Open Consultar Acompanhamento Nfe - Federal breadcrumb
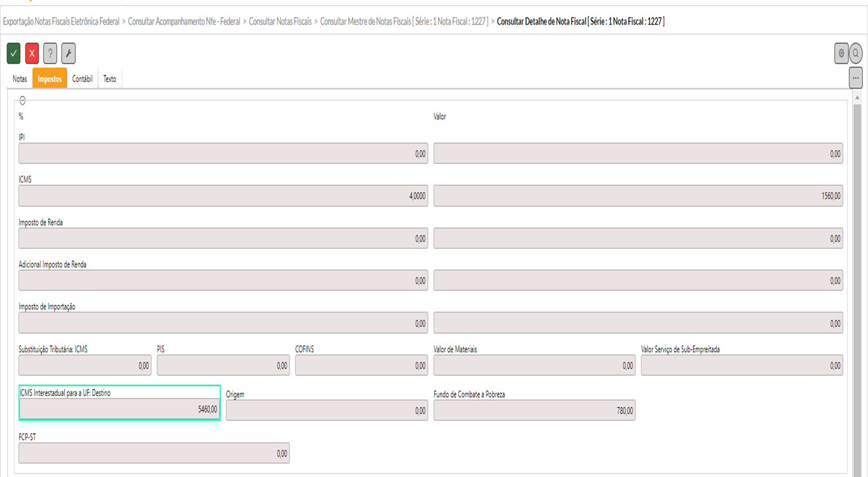This screenshot has width=868, height=477. 184,21
